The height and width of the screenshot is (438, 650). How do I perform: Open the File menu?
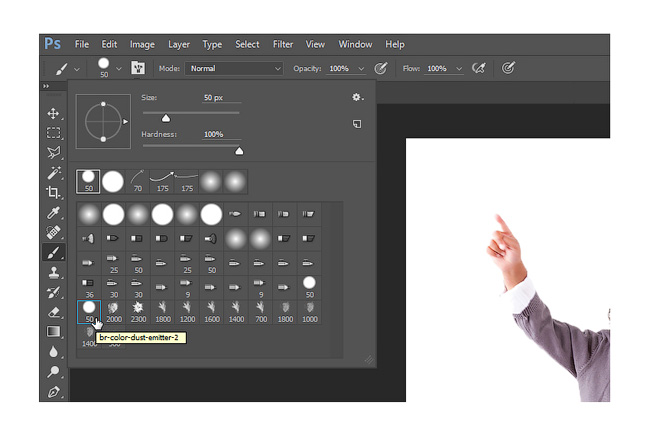click(x=82, y=44)
